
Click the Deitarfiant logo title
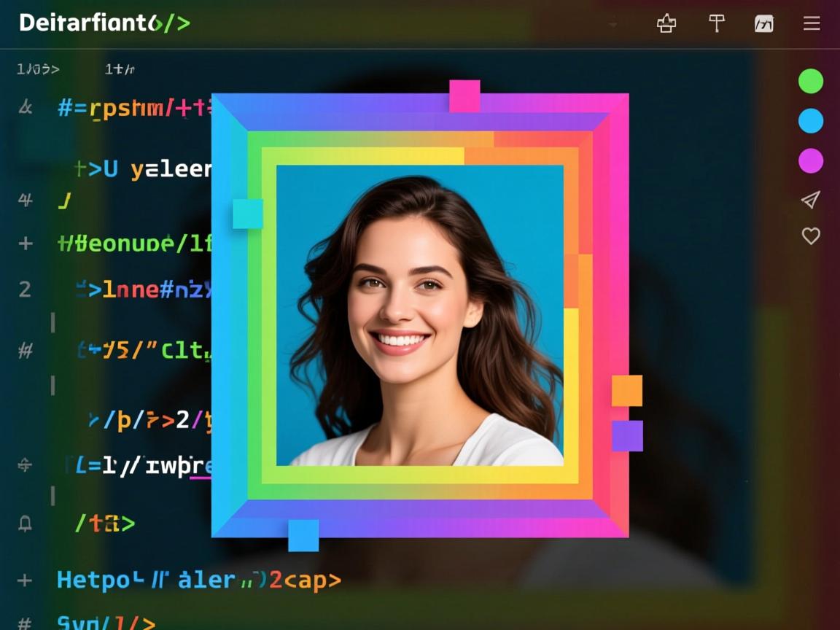coord(104,23)
